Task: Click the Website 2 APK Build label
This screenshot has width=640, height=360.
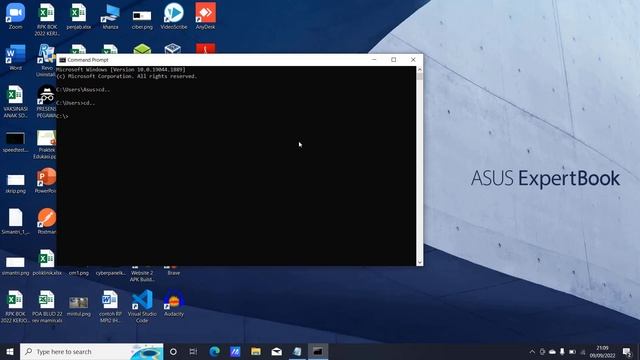Action: (x=142, y=276)
